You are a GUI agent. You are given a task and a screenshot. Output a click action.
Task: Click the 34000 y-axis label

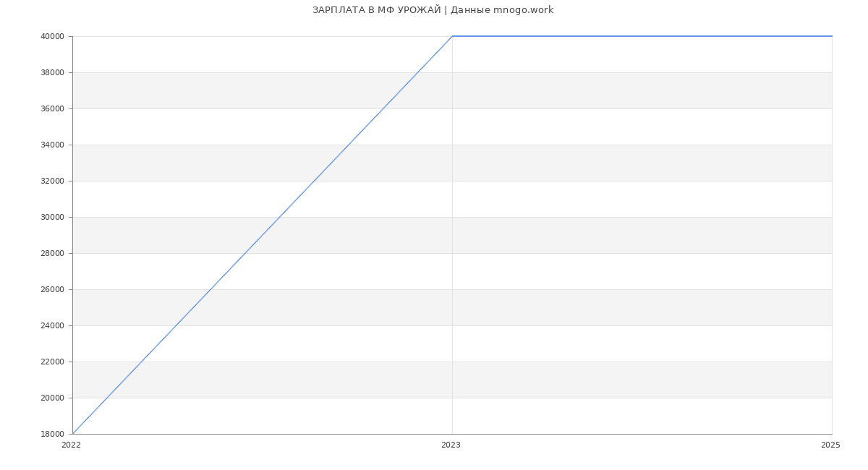53,145
